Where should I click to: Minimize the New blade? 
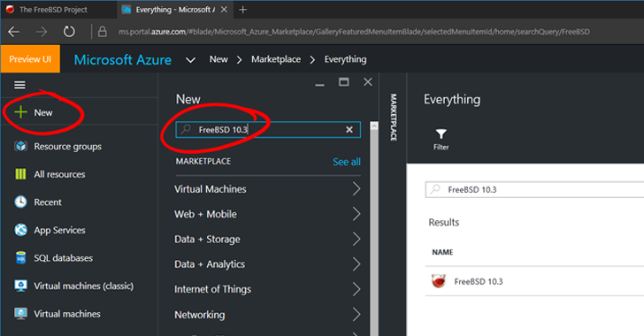(x=320, y=85)
